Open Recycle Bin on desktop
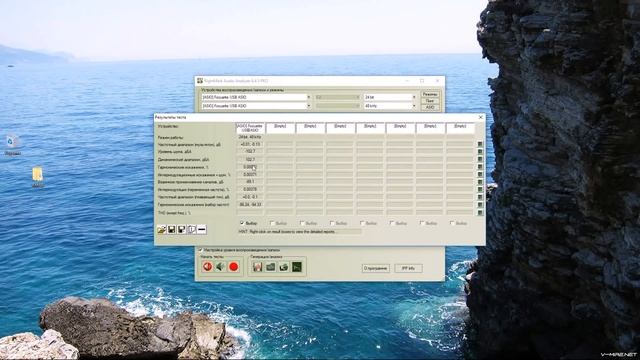The image size is (640, 360). [12, 145]
